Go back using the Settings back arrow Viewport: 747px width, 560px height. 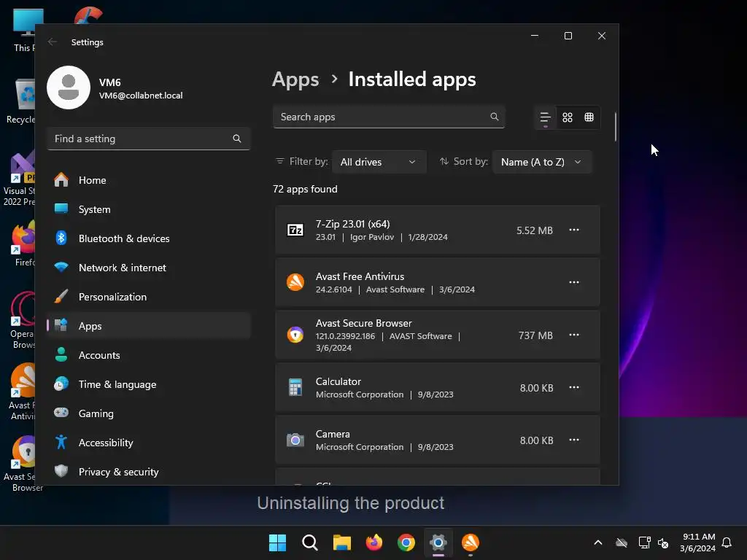tap(53, 42)
